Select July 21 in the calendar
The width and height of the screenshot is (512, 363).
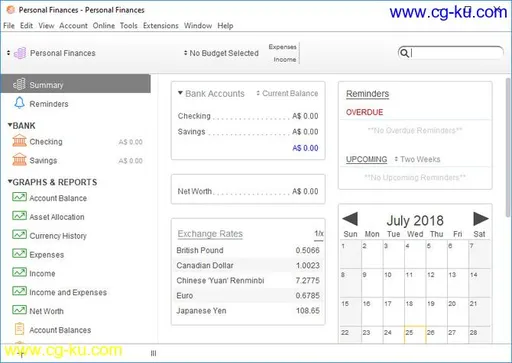pyautogui.click(x=479, y=312)
